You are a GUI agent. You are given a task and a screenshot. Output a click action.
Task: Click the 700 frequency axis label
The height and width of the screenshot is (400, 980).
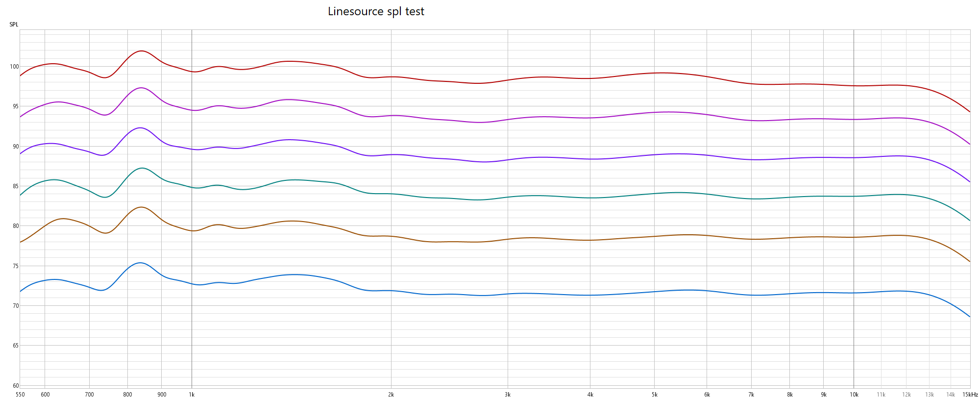pos(89,395)
